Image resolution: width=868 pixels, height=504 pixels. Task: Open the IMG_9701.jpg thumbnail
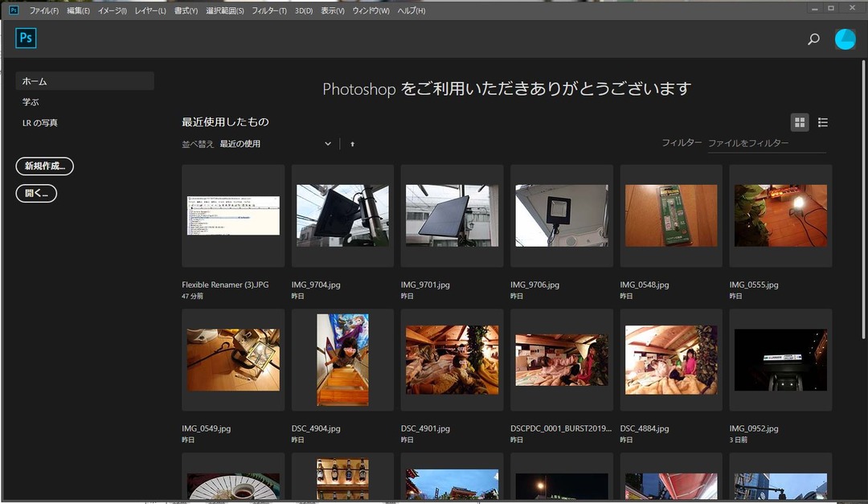click(452, 215)
